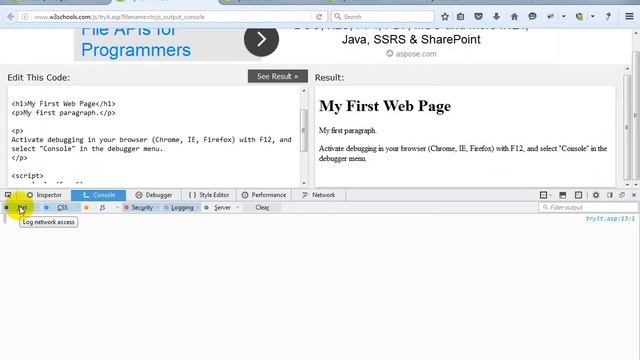Open the first extension dropdown arrow in the toolbar
The image size is (640, 360).
[564, 17]
